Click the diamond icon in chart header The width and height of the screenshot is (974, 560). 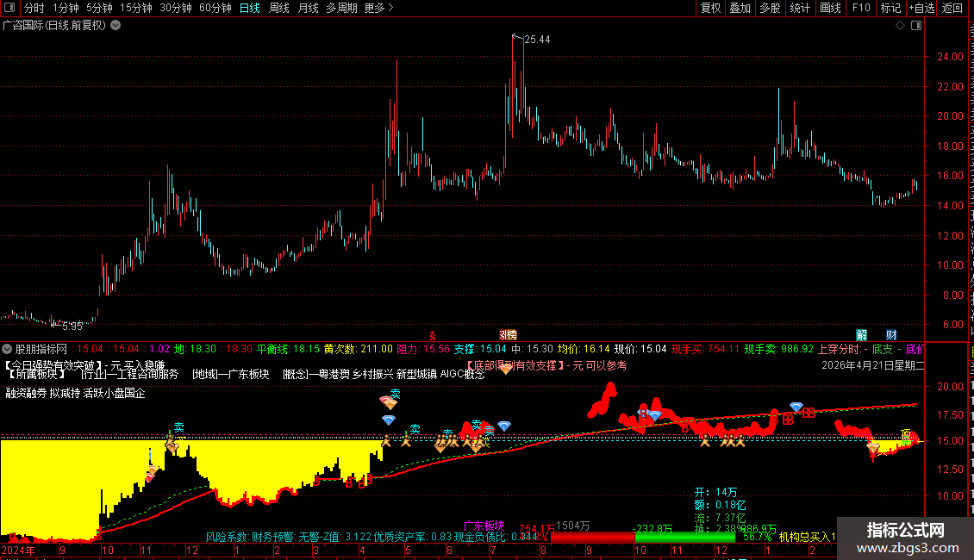click(x=900, y=26)
